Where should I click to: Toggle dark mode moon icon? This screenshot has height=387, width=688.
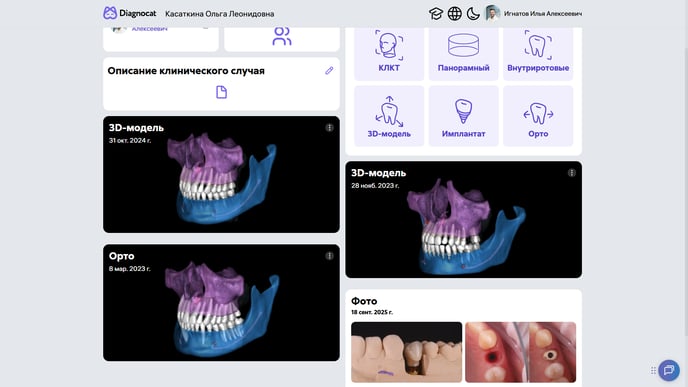tap(473, 14)
